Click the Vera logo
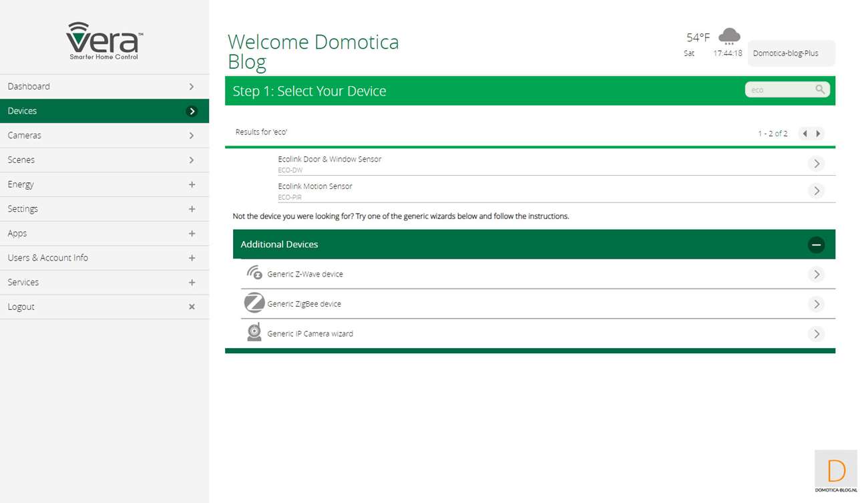 click(104, 40)
